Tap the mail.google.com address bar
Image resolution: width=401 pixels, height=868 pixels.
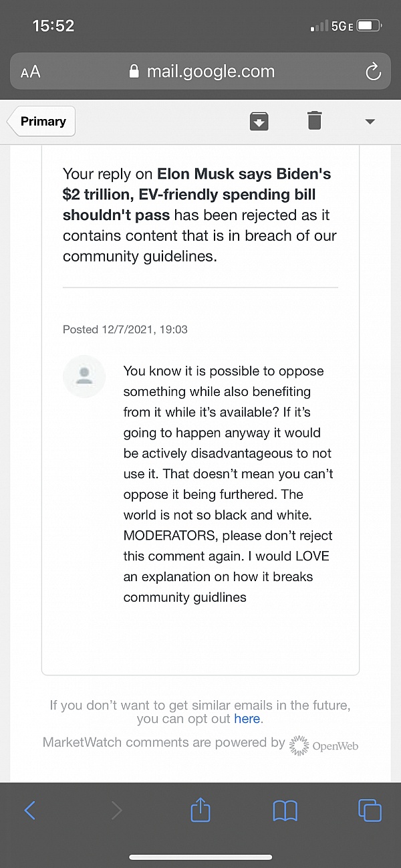200,72
